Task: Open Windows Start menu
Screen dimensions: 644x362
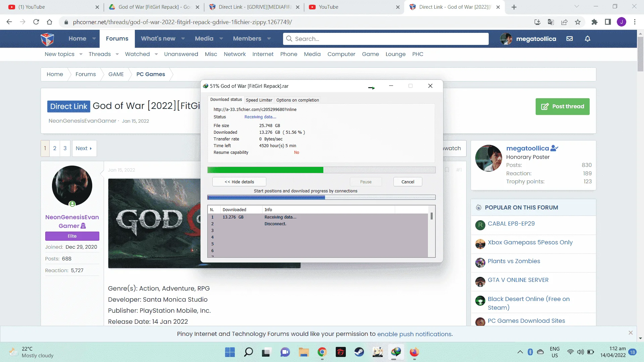Action: (x=230, y=352)
